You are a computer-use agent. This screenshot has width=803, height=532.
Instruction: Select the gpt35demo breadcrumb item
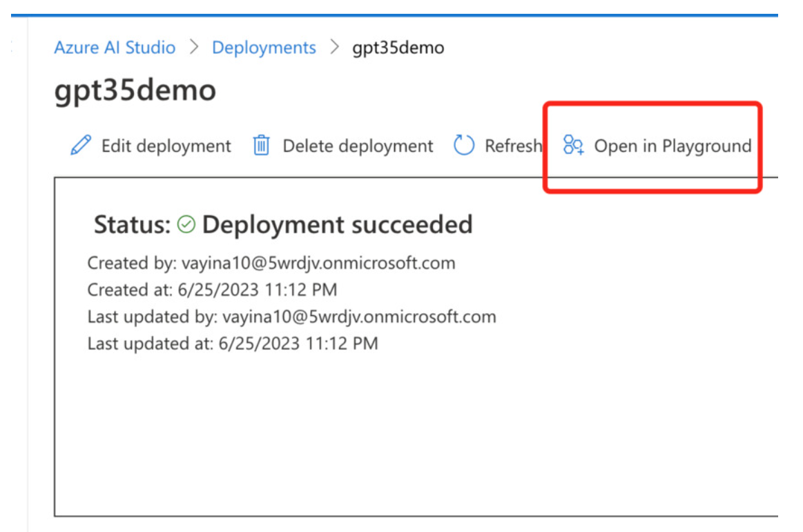pos(398,48)
